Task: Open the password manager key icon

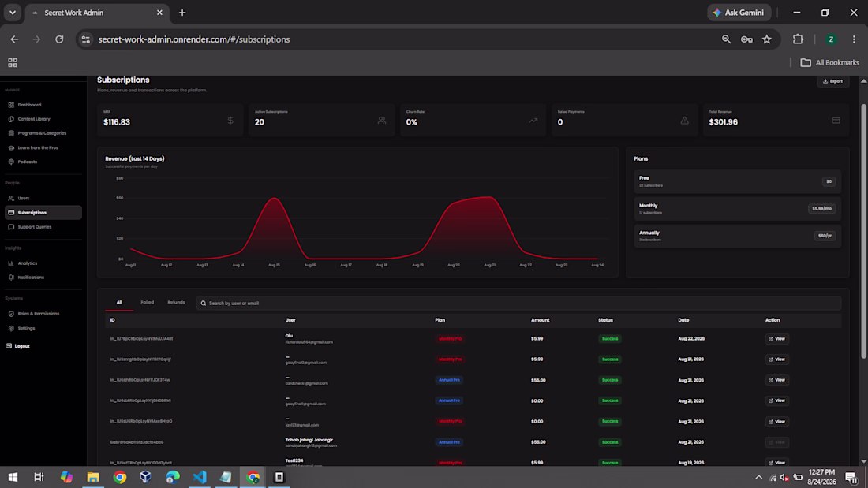Action: click(746, 39)
